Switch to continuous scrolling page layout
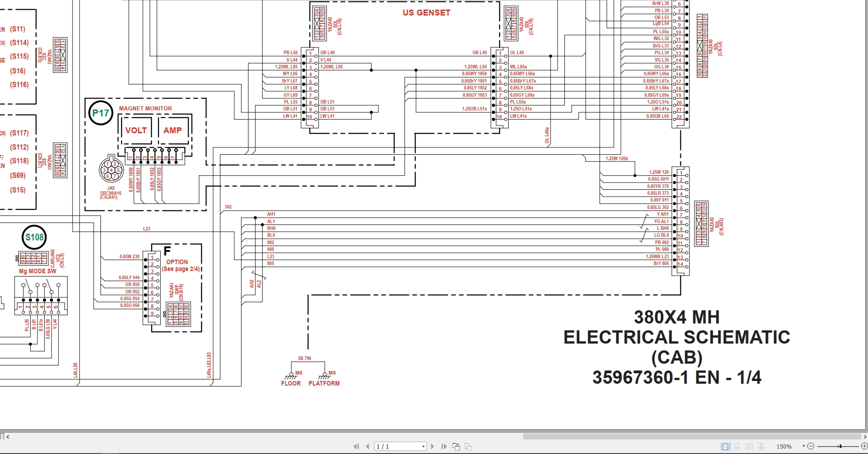Viewport: 868px width, 454px height. tap(736, 446)
